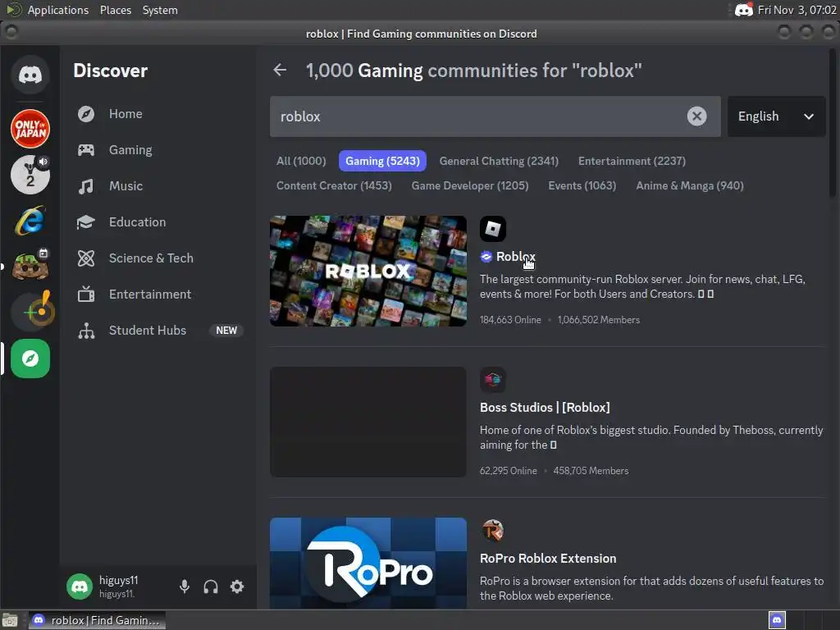Select the green Explore Discoverable Servers compass
The image size is (840, 630).
click(x=30, y=358)
